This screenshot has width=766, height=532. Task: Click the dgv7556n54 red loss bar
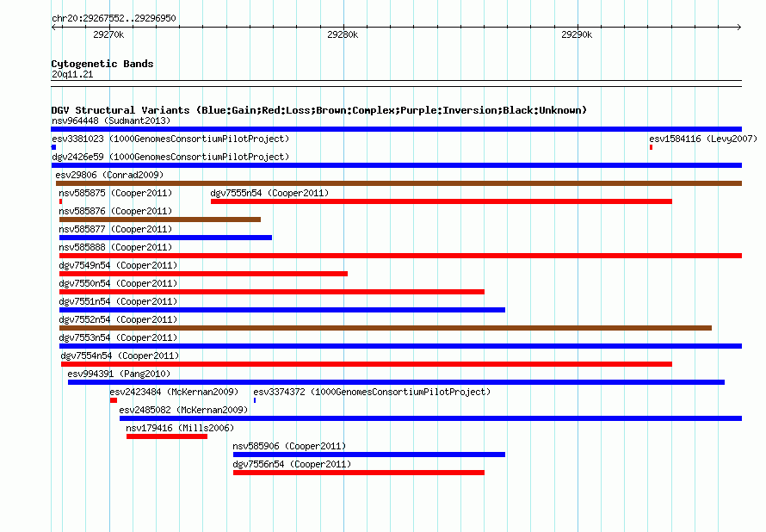coord(359,473)
